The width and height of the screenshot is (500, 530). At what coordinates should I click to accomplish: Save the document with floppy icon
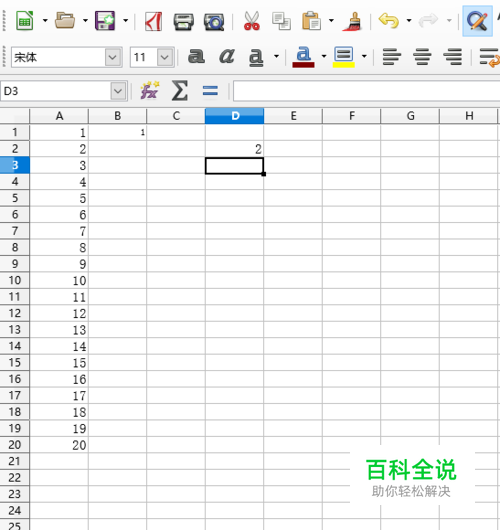[105, 21]
